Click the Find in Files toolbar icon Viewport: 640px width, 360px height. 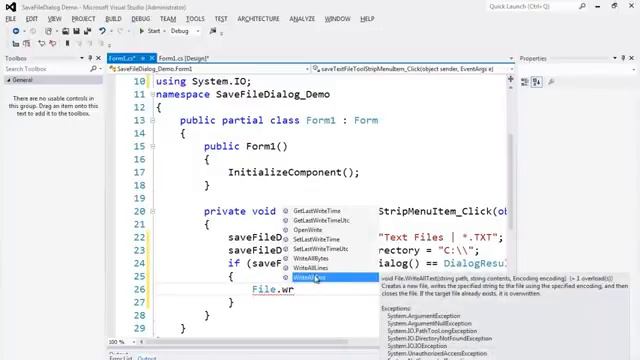click(x=213, y=31)
